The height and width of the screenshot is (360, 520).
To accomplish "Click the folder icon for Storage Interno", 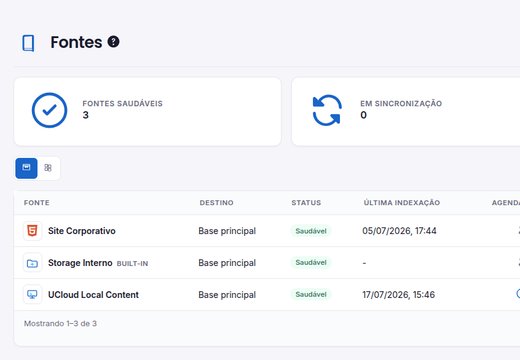I will 32,263.
